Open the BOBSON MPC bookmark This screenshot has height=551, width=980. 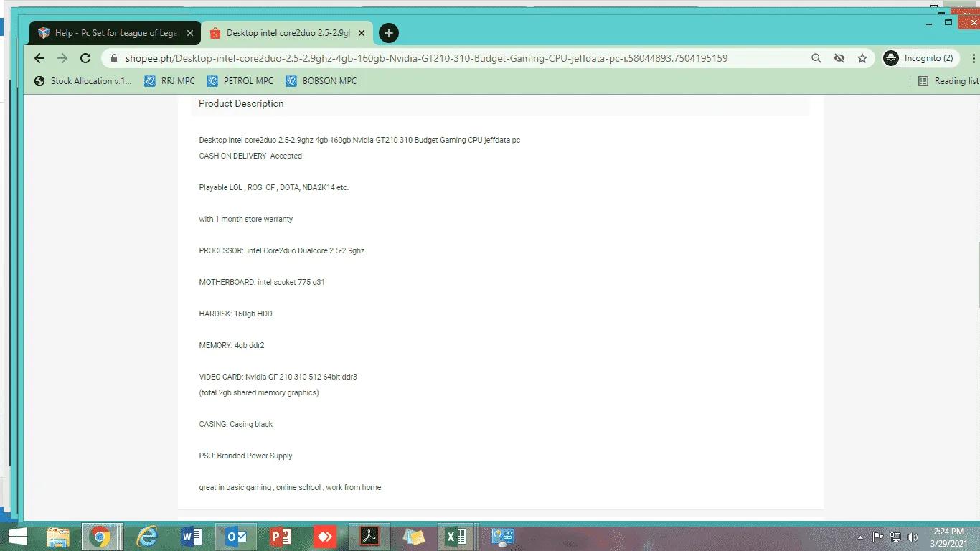click(x=321, y=81)
